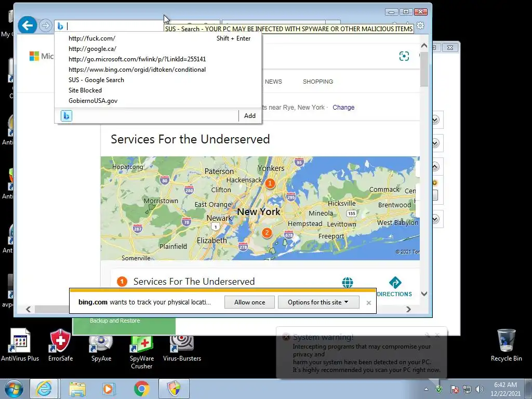Click the globe website icon for Services For The Underserved
This screenshot has height=399, width=532.
pos(348,282)
